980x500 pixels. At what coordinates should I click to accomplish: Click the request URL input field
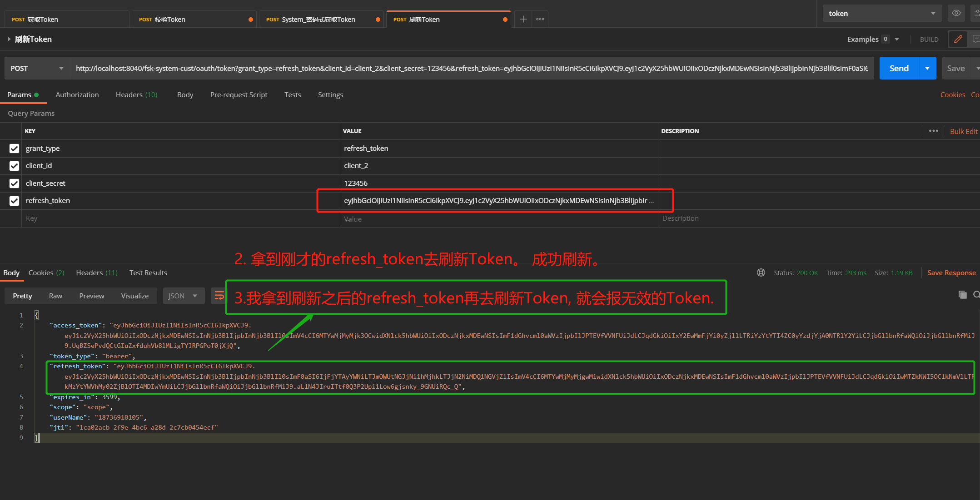(x=472, y=68)
